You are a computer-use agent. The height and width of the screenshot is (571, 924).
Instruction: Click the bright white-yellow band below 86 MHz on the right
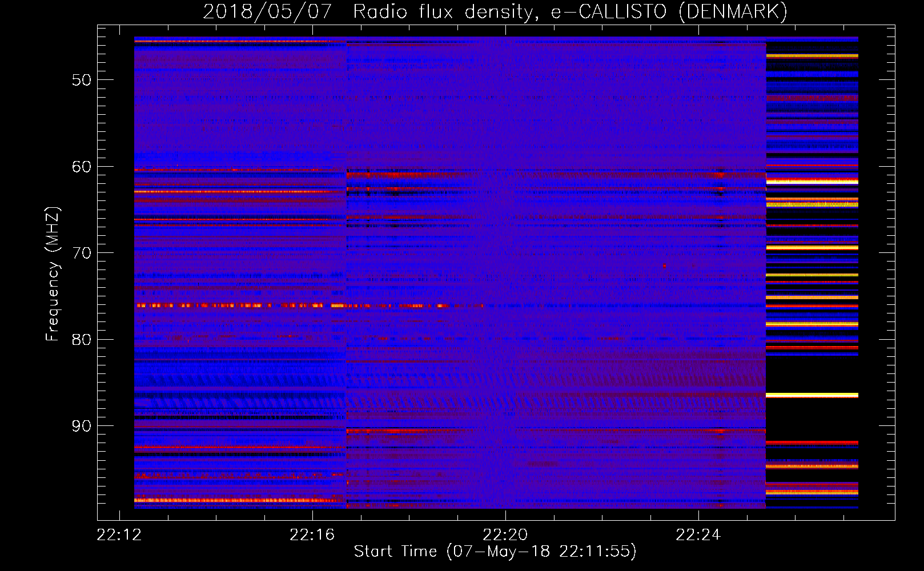[x=812, y=395]
